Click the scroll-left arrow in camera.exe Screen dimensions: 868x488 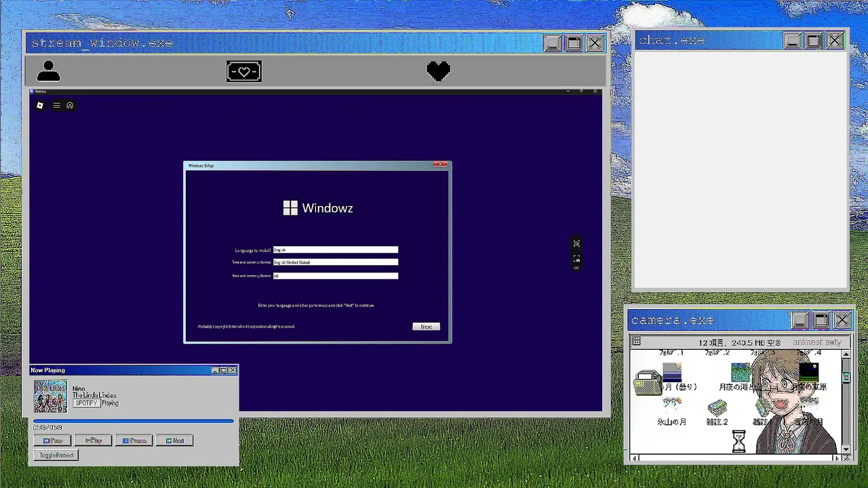pyautogui.click(x=635, y=458)
